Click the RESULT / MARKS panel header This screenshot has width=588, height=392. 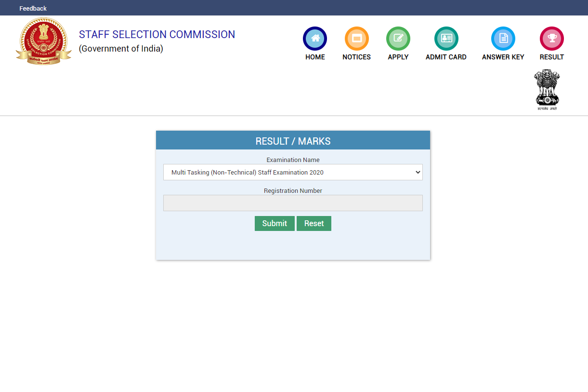[293, 141]
